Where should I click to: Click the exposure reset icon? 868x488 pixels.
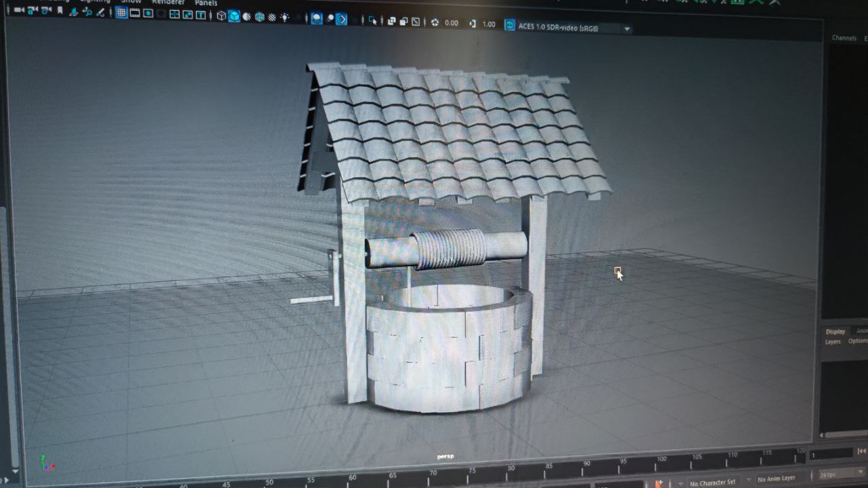[435, 22]
